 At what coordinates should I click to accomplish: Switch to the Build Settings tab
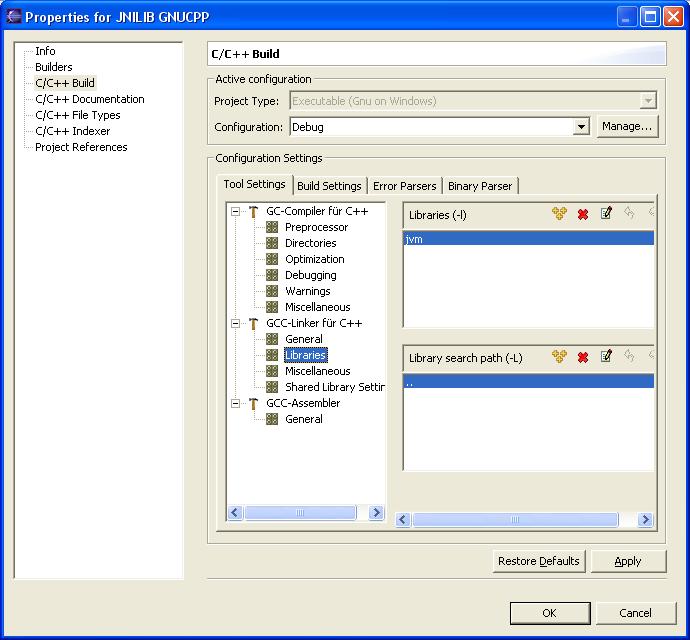(x=329, y=186)
